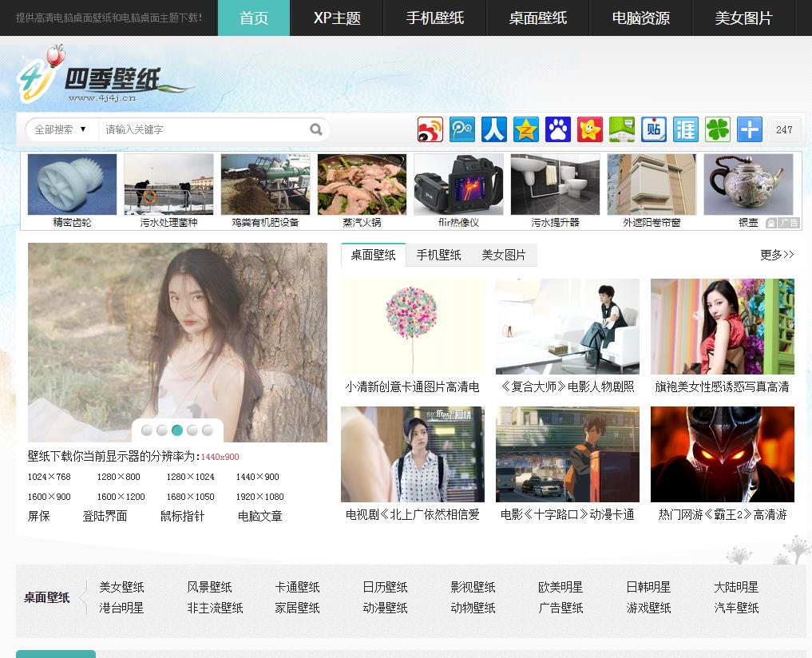Open the 电影《十字路口》动漫卡通 thumbnail
Screen dimensions: 812x658
568,454
